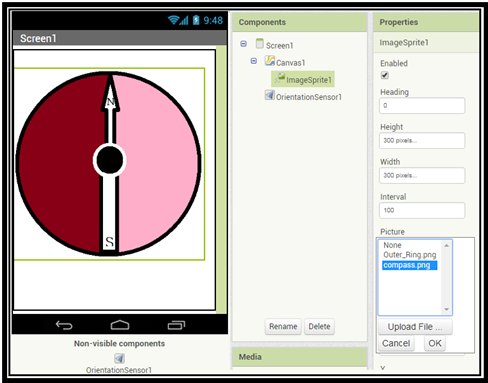
Task: Collapse the Canvas1 tree node
Action: point(254,61)
